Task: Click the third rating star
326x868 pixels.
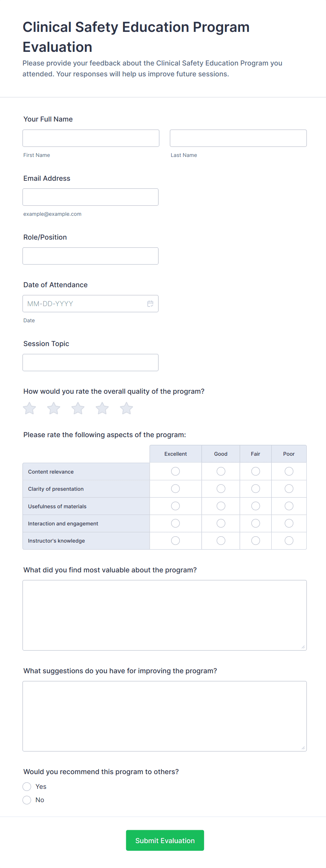Action: click(78, 408)
